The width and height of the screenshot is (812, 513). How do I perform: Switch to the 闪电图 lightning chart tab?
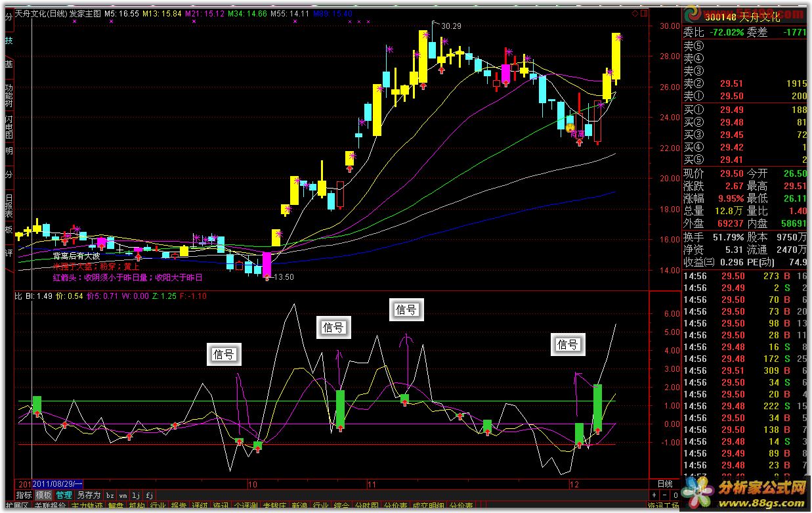tap(9, 127)
